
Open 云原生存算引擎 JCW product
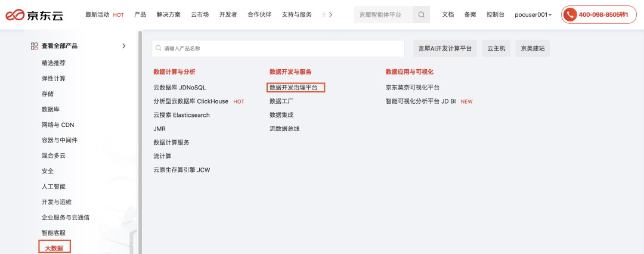(181, 170)
